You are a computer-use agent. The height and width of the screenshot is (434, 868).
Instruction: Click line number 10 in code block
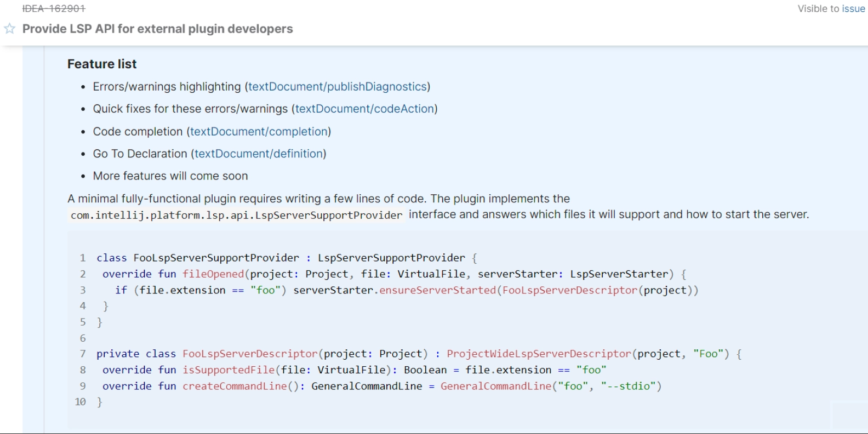point(80,402)
